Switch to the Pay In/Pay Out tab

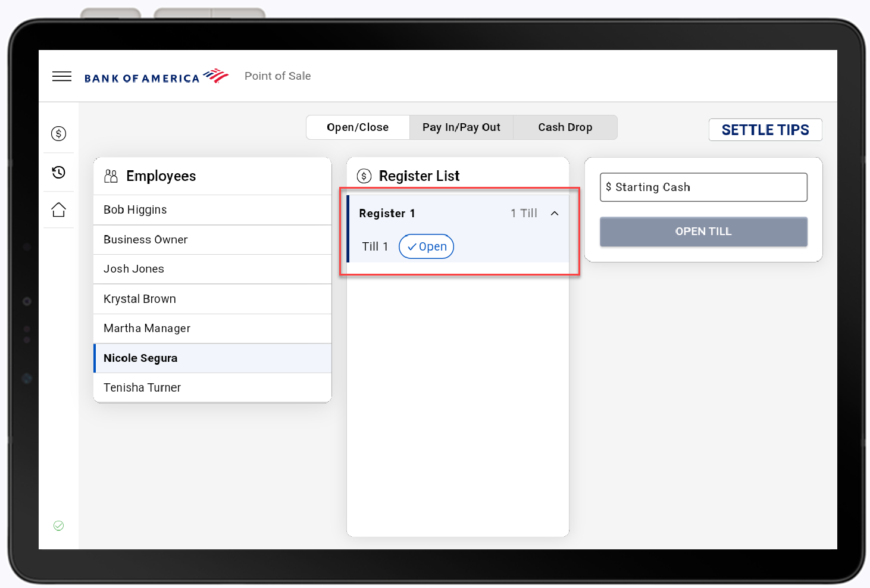click(x=461, y=127)
